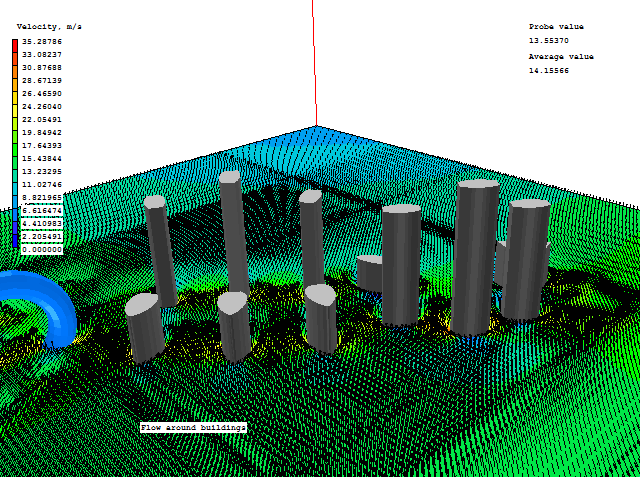
Task: Click the "Probe value" label
Action: click(556, 27)
